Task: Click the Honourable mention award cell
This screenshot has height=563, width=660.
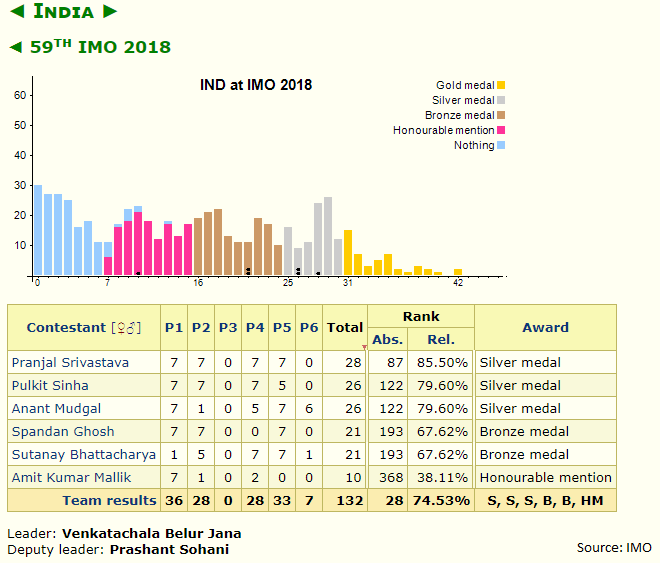Action: (x=546, y=478)
